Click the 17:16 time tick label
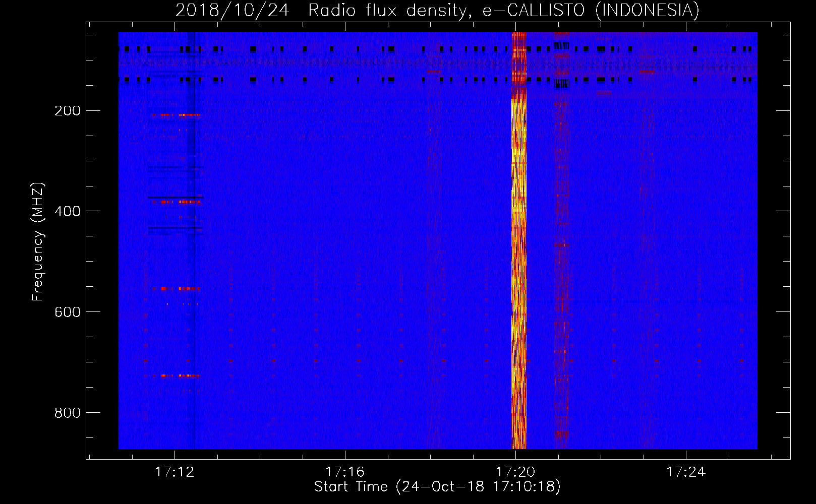The height and width of the screenshot is (504, 816). (x=345, y=472)
